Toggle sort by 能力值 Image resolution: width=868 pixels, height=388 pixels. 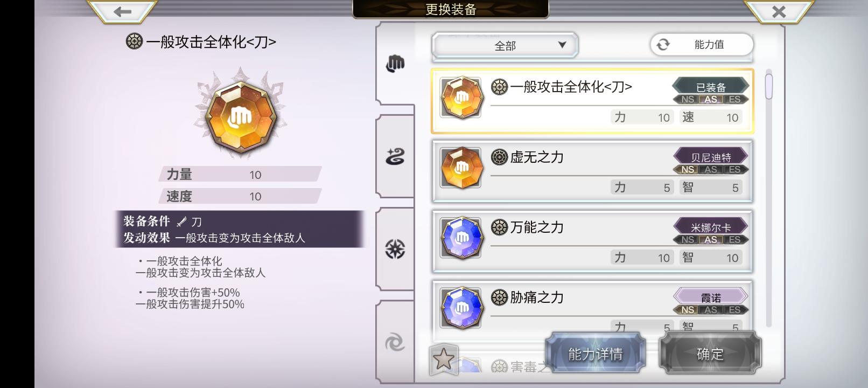pyautogui.click(x=702, y=45)
